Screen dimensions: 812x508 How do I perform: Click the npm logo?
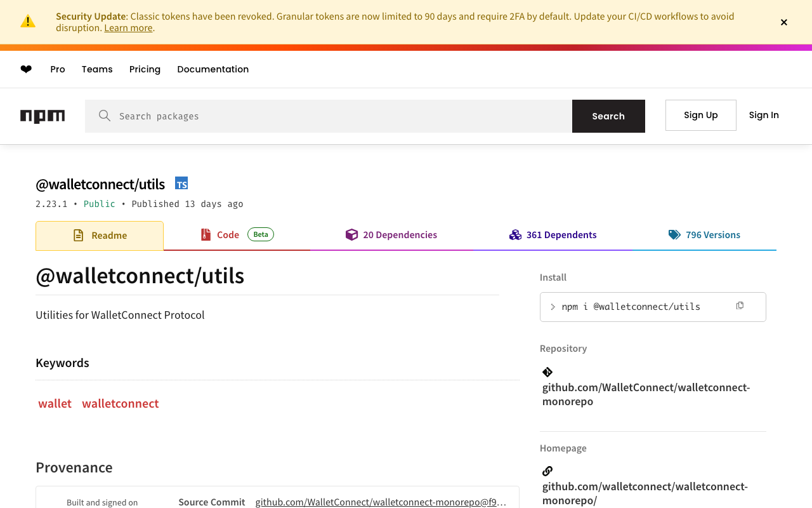click(43, 116)
